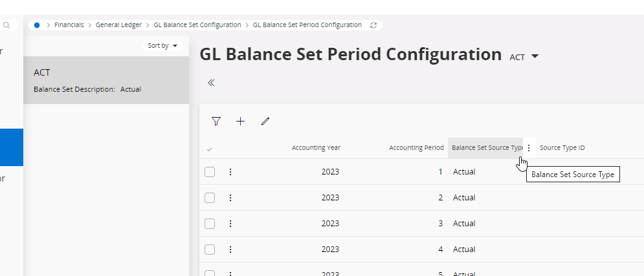
Task: Select checkbox for period 2 row
Action: pos(210,198)
